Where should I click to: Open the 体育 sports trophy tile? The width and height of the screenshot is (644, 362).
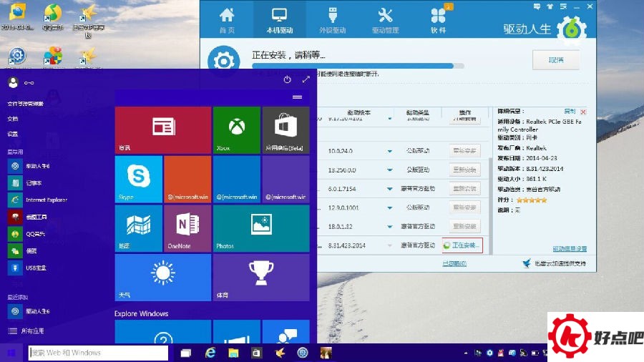point(261,278)
